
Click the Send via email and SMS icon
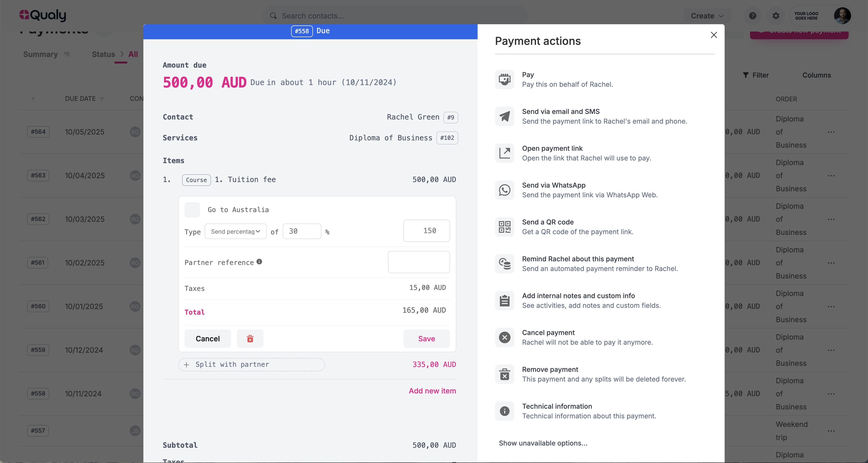click(504, 116)
